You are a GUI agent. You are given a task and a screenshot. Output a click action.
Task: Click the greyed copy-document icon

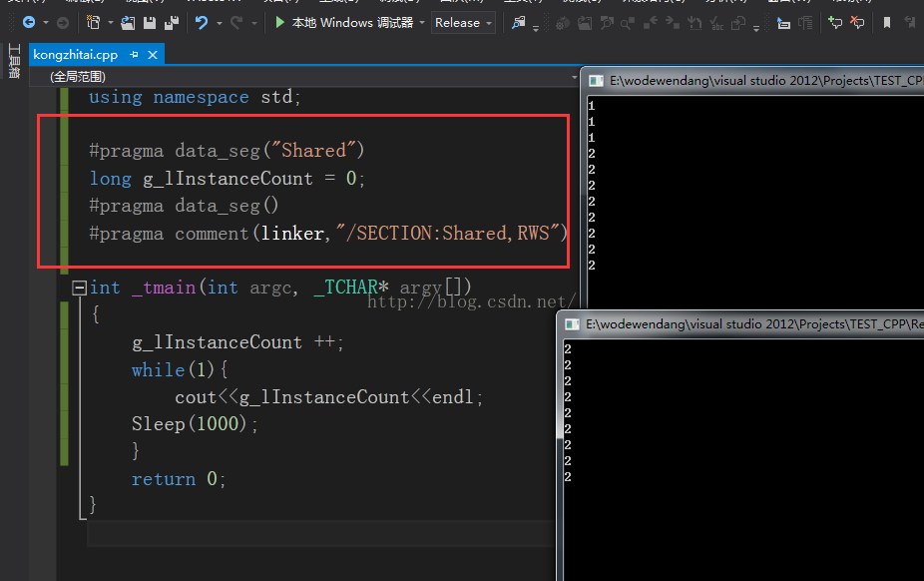coord(738,23)
